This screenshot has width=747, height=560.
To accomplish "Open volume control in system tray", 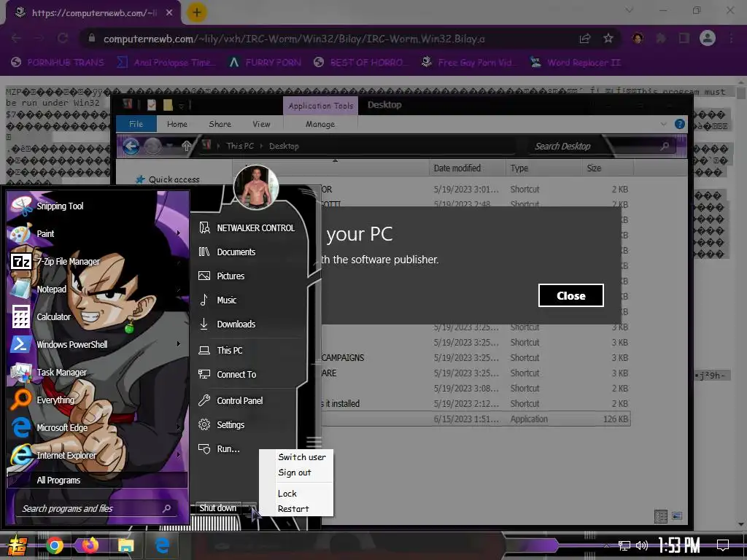I will pos(642,545).
